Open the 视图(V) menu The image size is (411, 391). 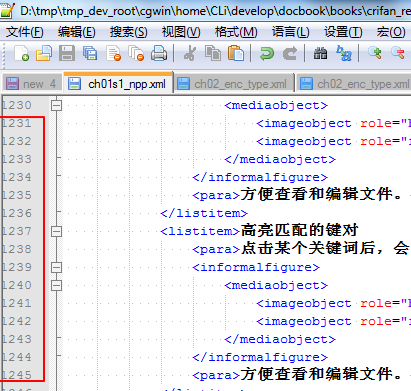[181, 32]
